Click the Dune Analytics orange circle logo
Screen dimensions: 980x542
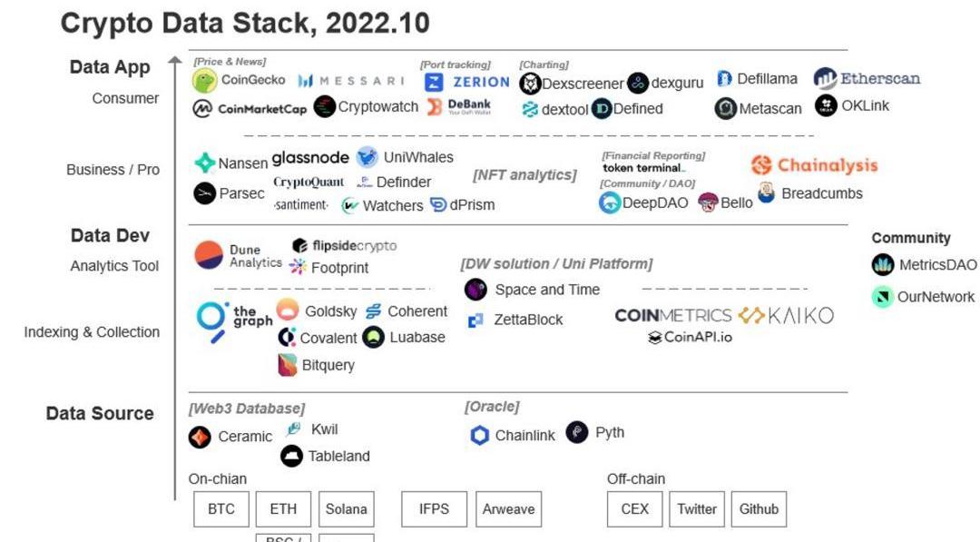(210, 256)
